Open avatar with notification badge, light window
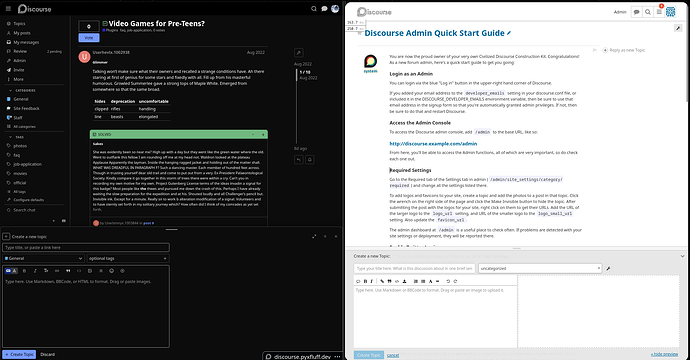This screenshot has height=360, width=690. coord(670,12)
